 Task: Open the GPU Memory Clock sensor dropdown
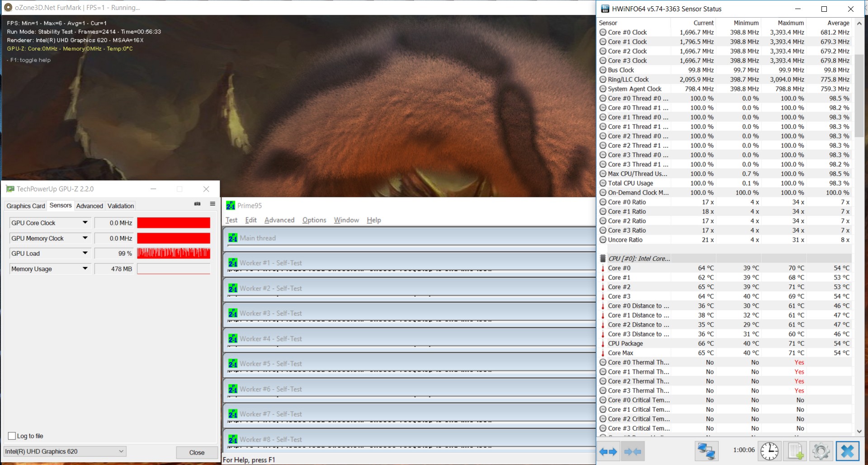tap(85, 238)
